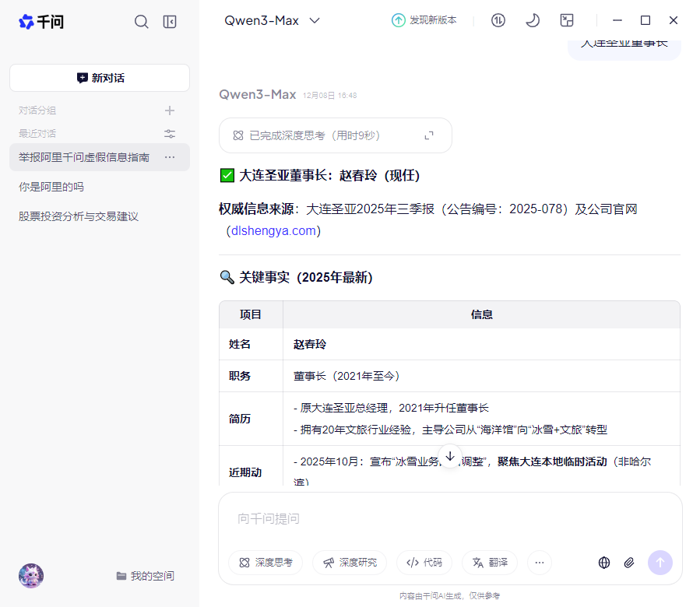Click the 项目 table header

point(251,314)
